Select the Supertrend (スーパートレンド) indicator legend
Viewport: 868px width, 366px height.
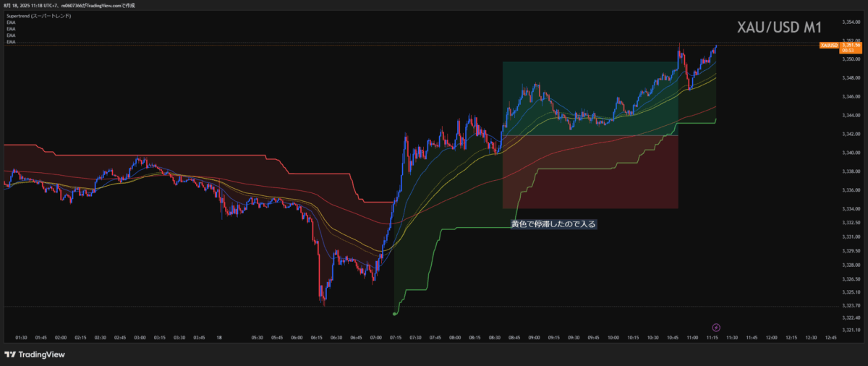point(38,15)
